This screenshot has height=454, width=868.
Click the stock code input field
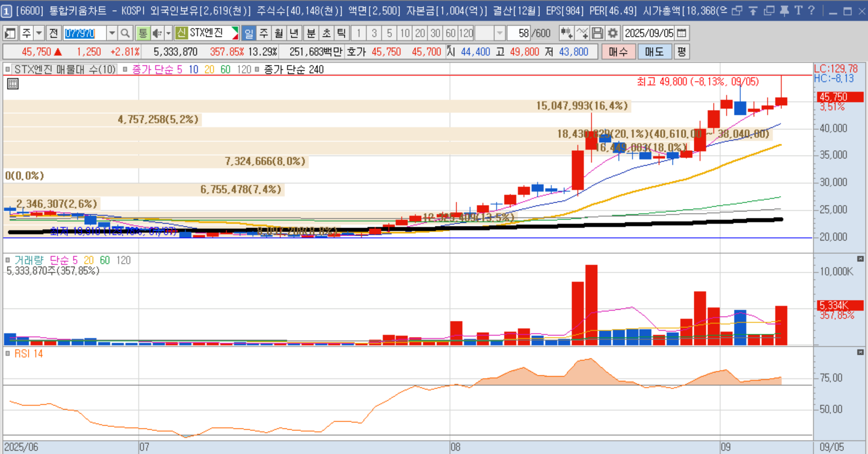[84, 33]
